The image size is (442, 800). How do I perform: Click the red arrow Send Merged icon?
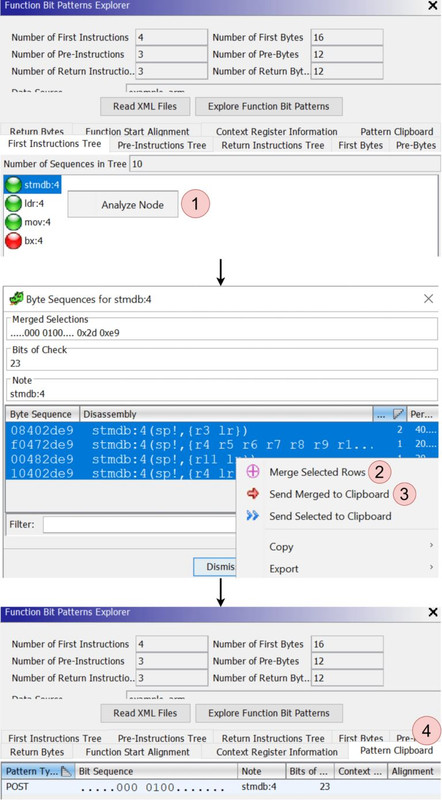253,494
